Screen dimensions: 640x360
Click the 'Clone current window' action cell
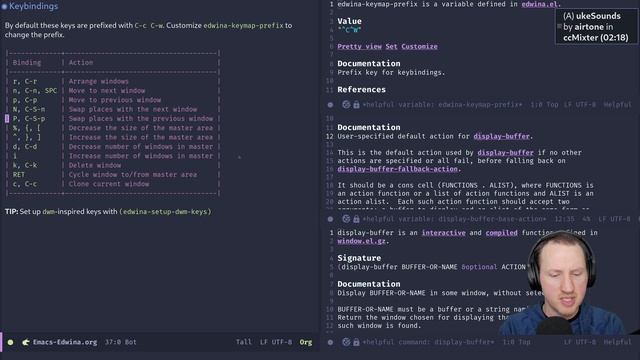coord(109,184)
